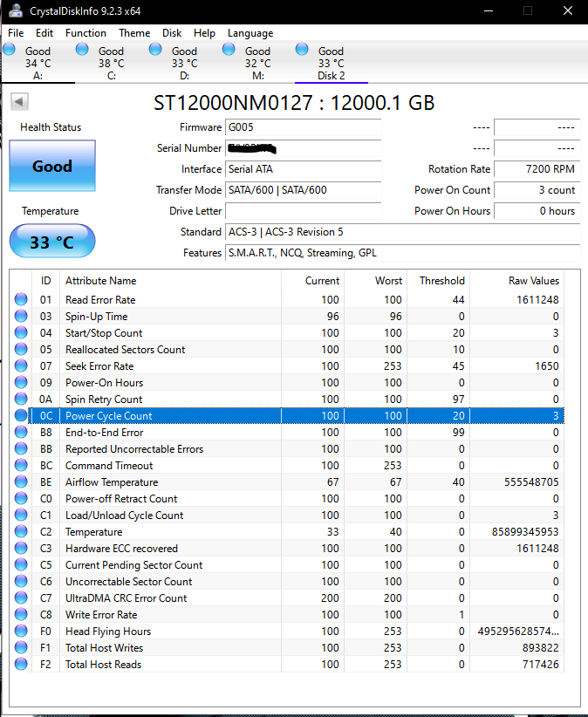Click the status orb for Head Flying Hours
Image resolution: width=588 pixels, height=717 pixels.
tap(21, 631)
